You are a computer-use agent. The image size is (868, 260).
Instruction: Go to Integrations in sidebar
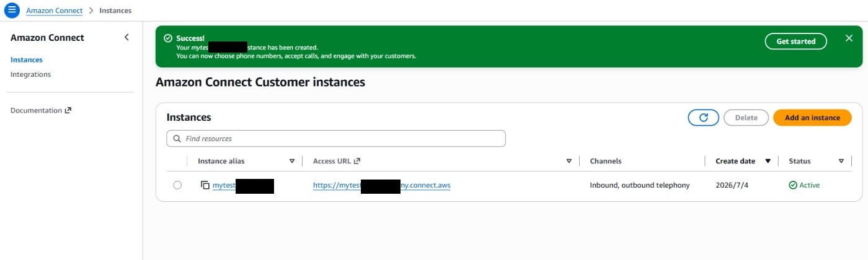click(x=30, y=74)
